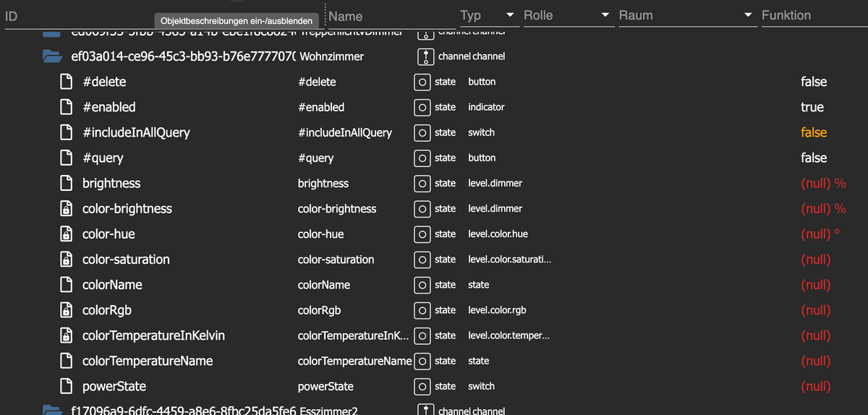Image resolution: width=868 pixels, height=415 pixels.
Task: Select the colorName tree row
Action: coord(112,285)
